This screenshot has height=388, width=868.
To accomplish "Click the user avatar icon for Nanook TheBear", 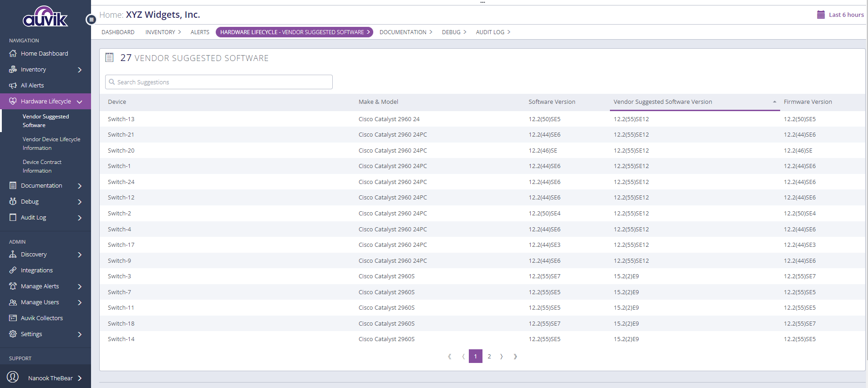I will coord(13,377).
